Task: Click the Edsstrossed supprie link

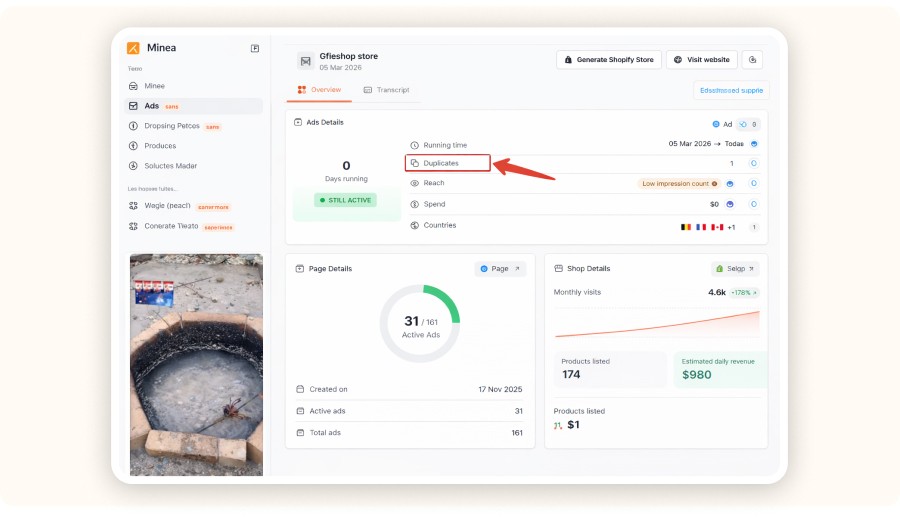Action: click(x=731, y=91)
